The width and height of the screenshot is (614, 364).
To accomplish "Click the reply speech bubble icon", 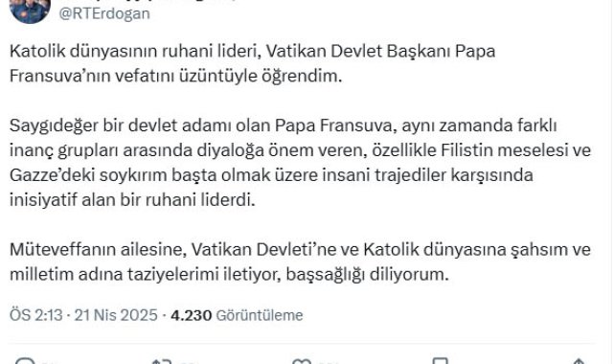I will coord(25,361).
